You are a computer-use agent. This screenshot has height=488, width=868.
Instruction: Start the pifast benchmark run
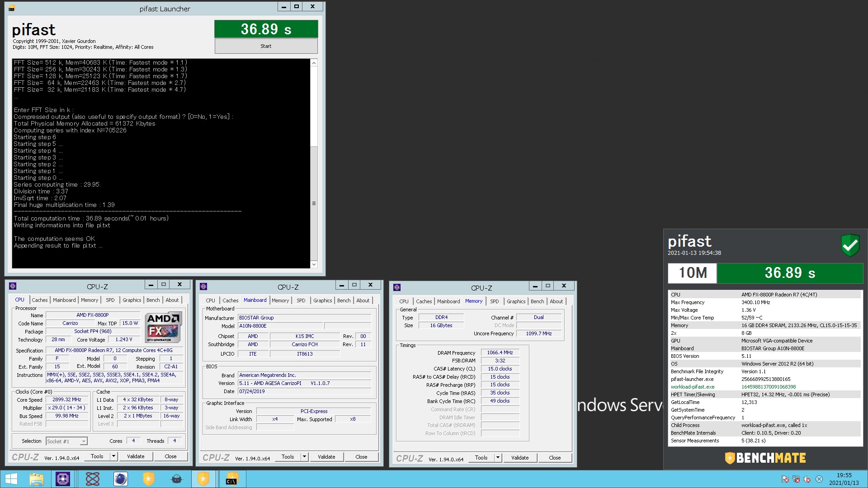tap(266, 46)
